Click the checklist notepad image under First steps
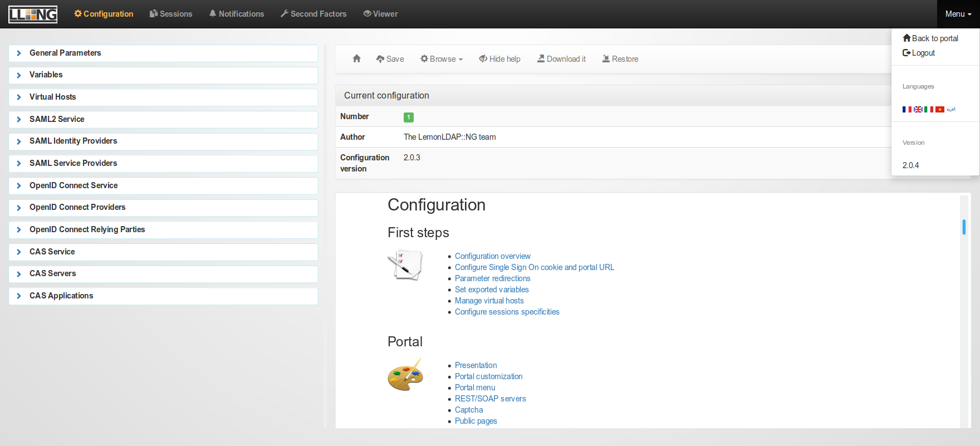The height and width of the screenshot is (446, 980). (405, 265)
